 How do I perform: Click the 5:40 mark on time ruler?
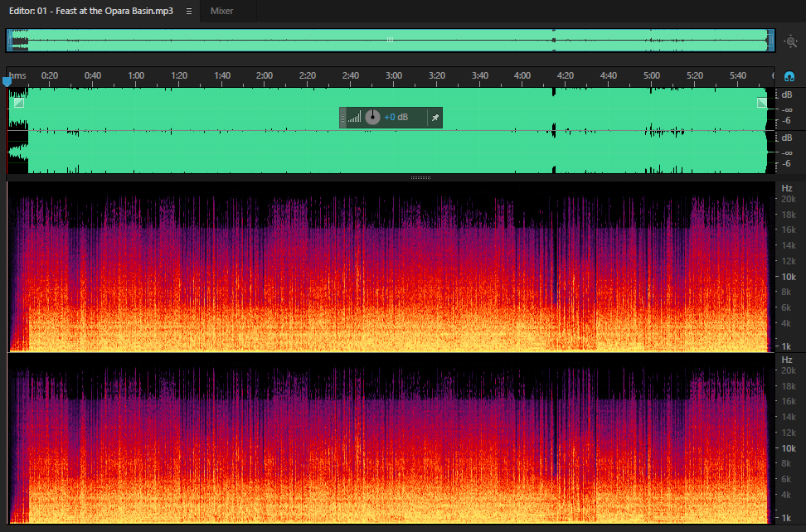click(x=738, y=75)
